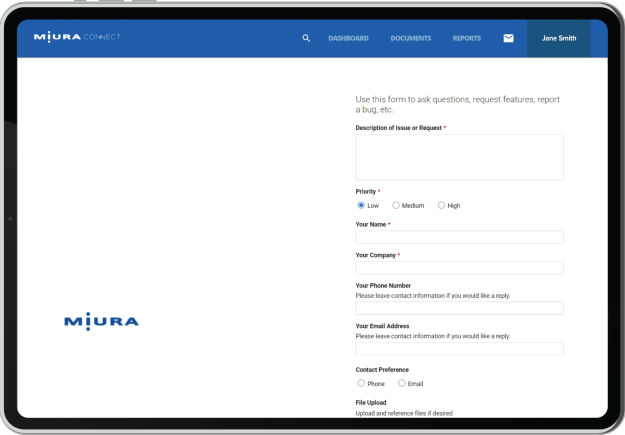Click 'Upload and reference files if desired' text

(x=404, y=413)
